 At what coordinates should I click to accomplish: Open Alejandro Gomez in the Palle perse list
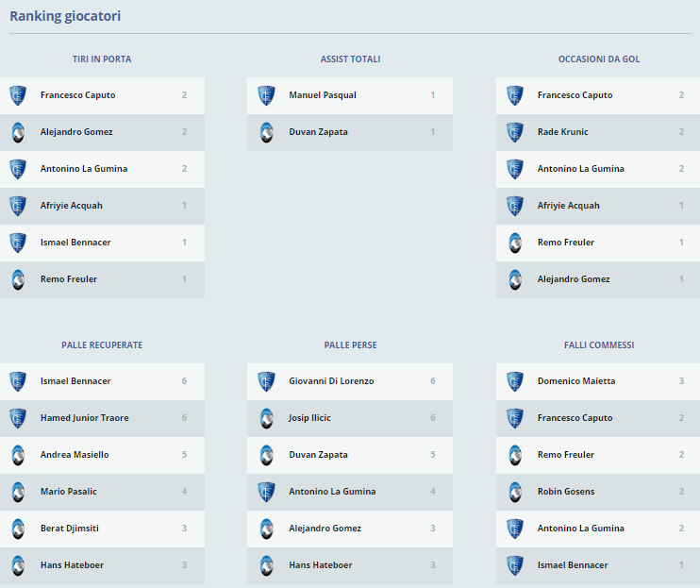pos(325,529)
